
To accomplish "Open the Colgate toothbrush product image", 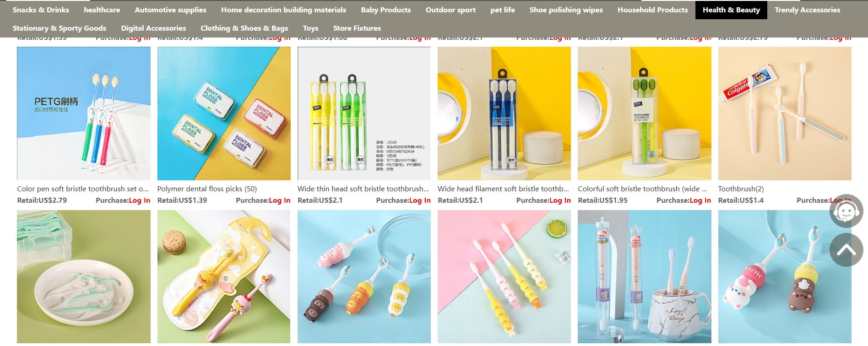I will 785,114.
